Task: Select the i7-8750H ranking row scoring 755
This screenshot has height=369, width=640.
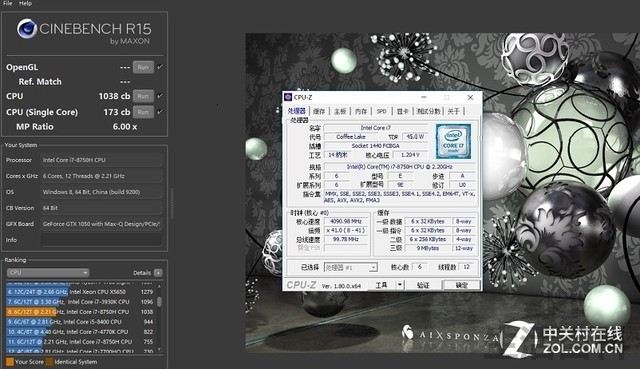Action: point(80,342)
